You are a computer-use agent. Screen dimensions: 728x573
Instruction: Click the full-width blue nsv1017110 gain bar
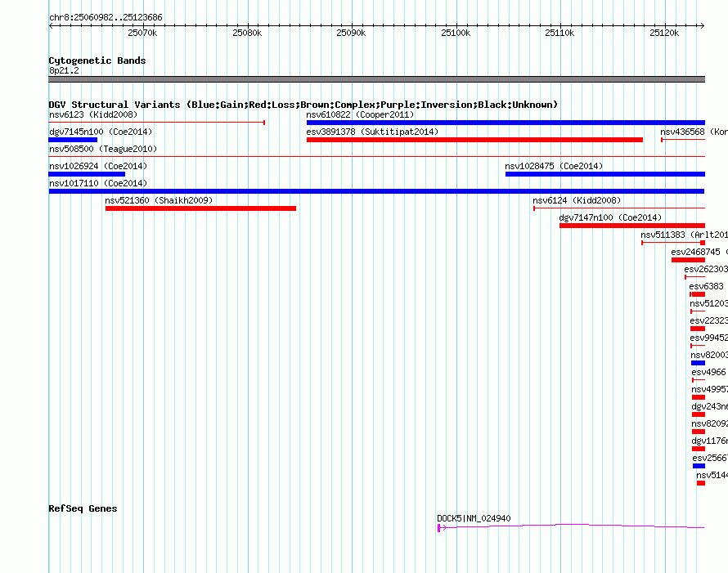[376, 191]
